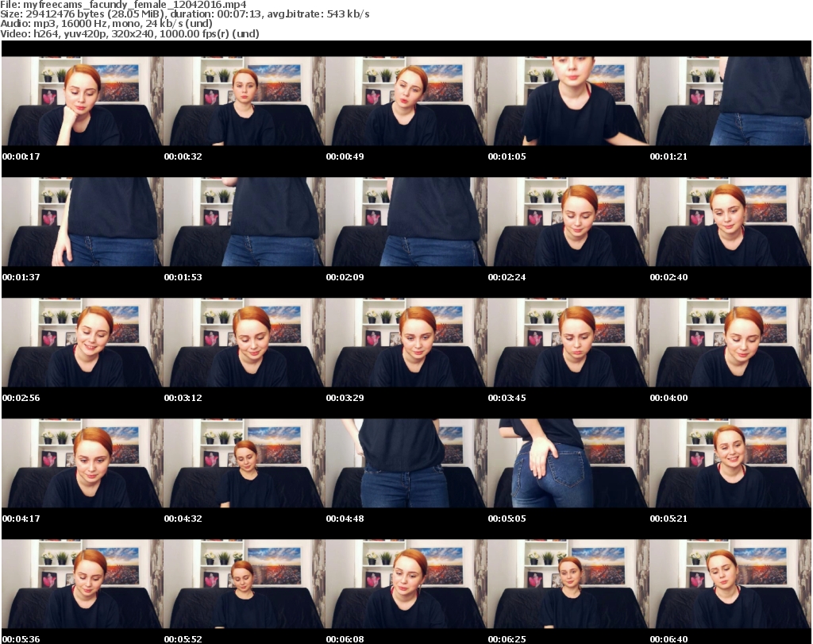813x644 pixels.
Task: Select the thumbnail at 00:02:09
Action: [x=406, y=222]
